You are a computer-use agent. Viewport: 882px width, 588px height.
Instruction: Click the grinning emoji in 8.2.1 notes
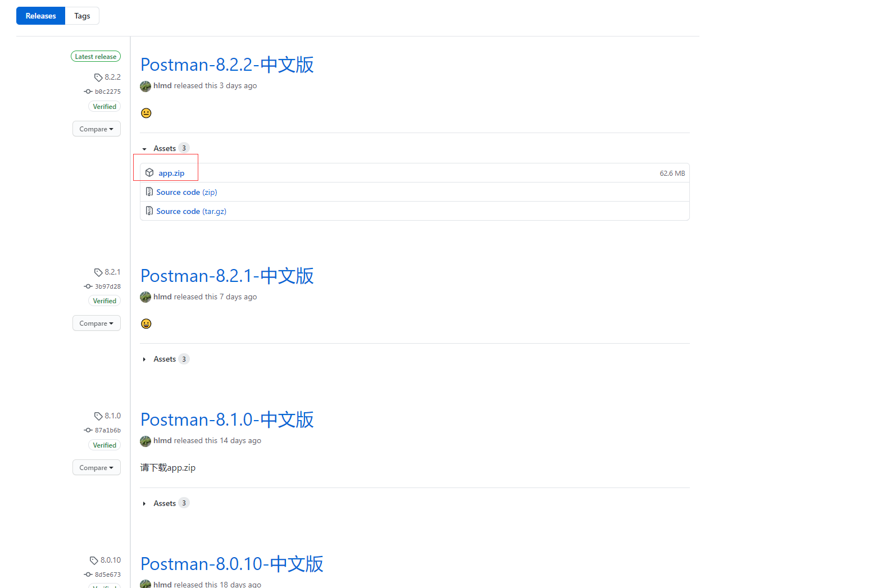click(x=146, y=323)
